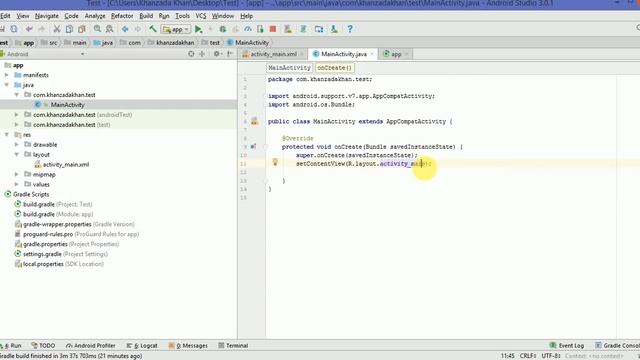Click the Hide project panel icon
Viewport: 640px width, 360px height.
(230, 54)
